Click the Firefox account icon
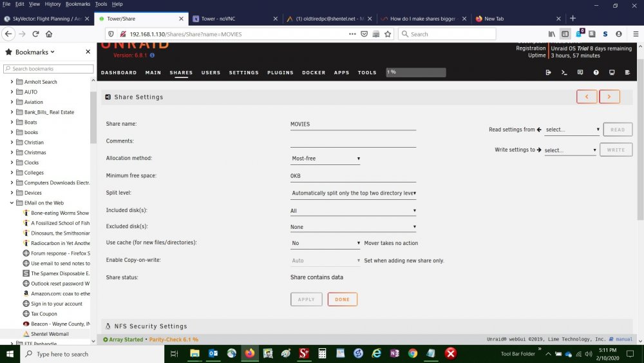 pos(618,34)
